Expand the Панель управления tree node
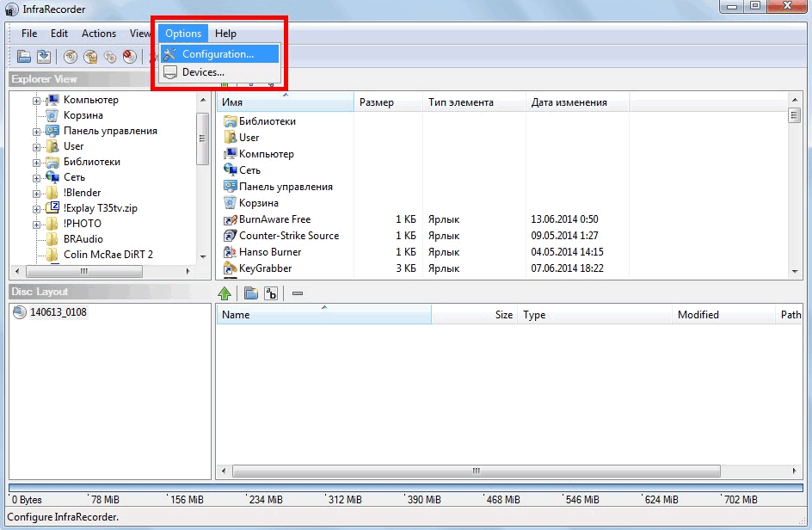The height and width of the screenshot is (530, 812). pos(36,132)
